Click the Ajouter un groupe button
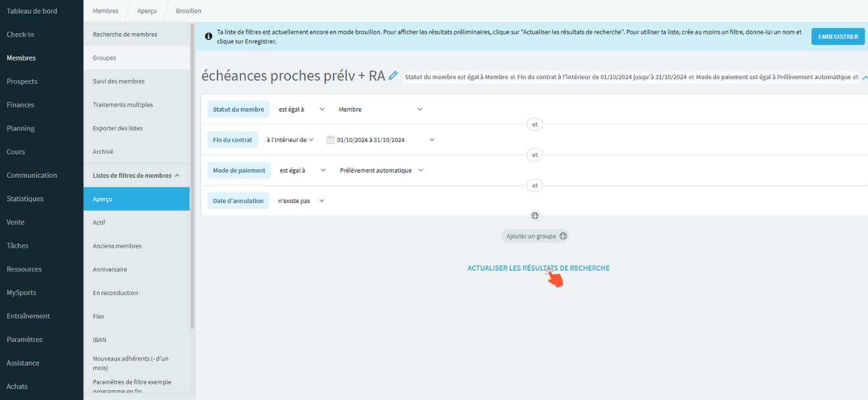 pyautogui.click(x=535, y=236)
